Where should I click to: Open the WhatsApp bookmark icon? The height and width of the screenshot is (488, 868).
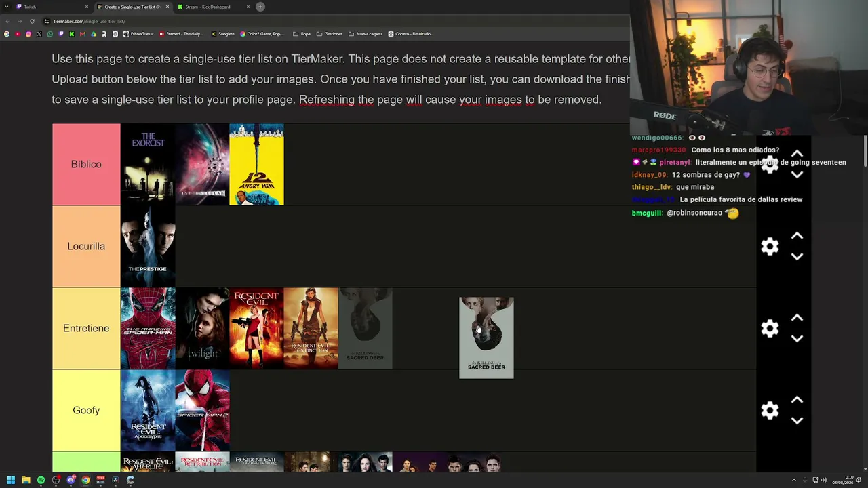point(50,34)
